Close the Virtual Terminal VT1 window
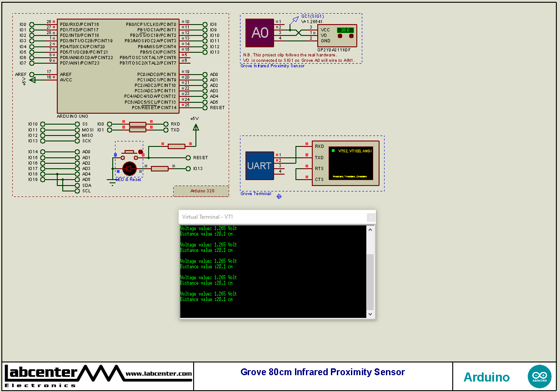 [371, 217]
